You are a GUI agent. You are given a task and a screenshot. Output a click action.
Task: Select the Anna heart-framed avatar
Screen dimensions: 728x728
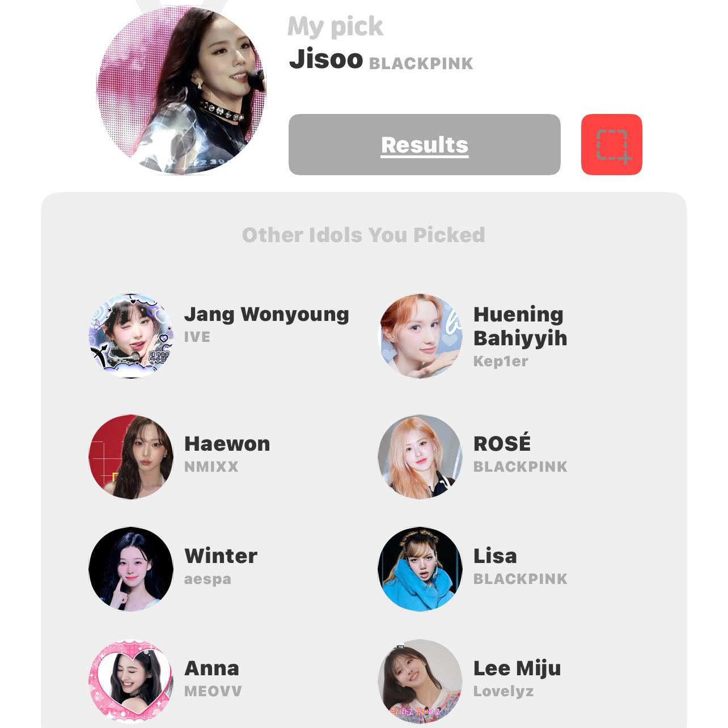(x=131, y=682)
